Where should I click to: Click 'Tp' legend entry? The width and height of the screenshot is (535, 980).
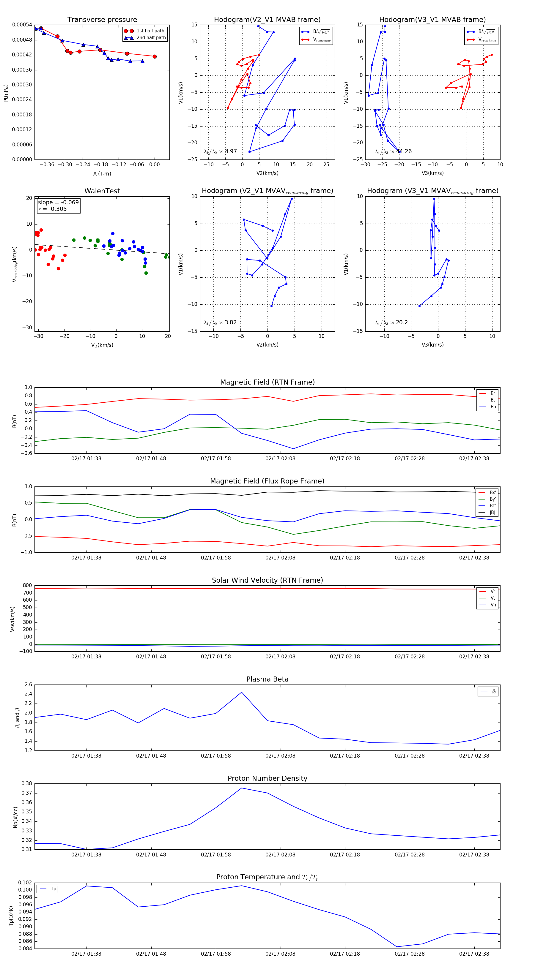point(48,889)
